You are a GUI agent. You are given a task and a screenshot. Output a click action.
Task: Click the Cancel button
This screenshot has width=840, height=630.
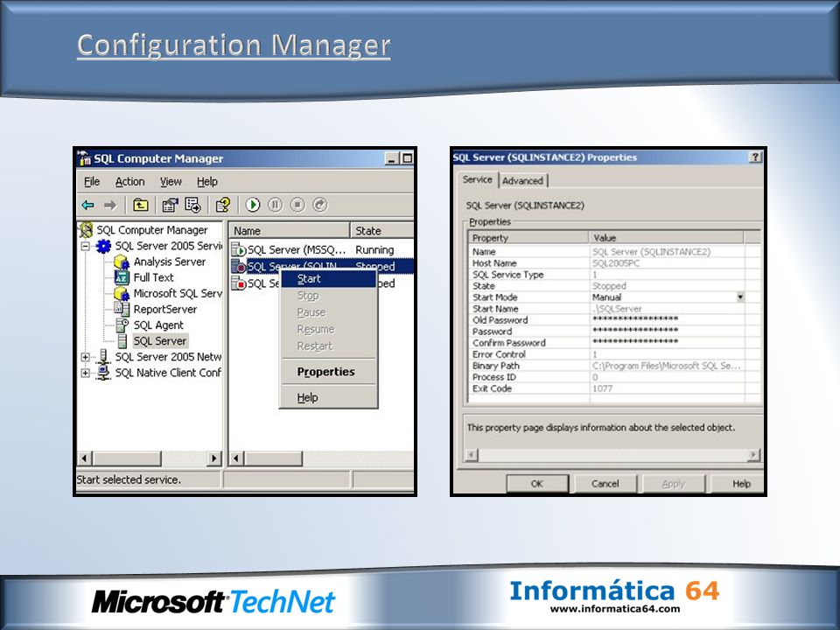pos(605,484)
